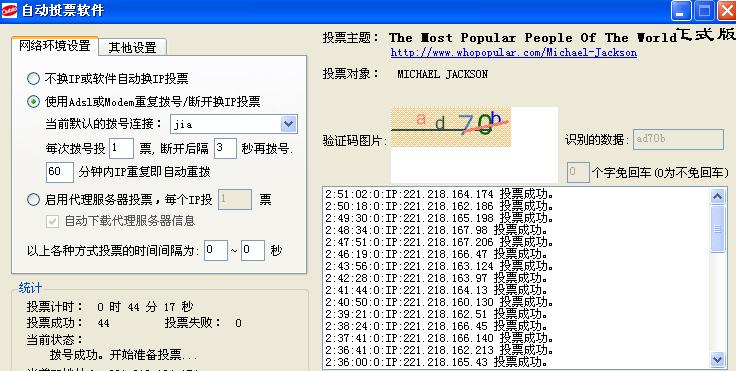Click votes per proxy IP field
This screenshot has width=736, height=371.
point(235,200)
